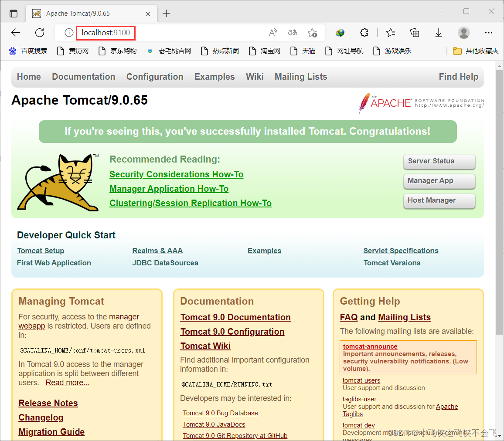Open tomcat-users mailing list link
This screenshot has width=504, height=441.
tap(361, 380)
